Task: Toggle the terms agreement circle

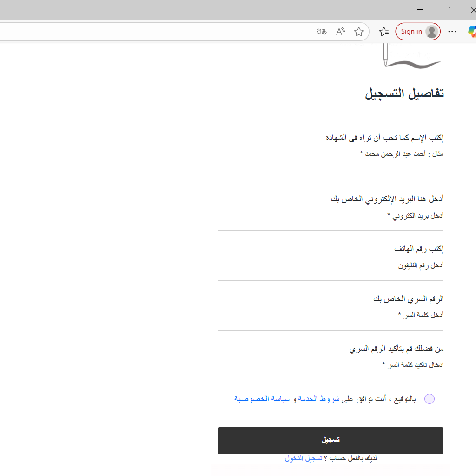Action: pyautogui.click(x=430, y=399)
